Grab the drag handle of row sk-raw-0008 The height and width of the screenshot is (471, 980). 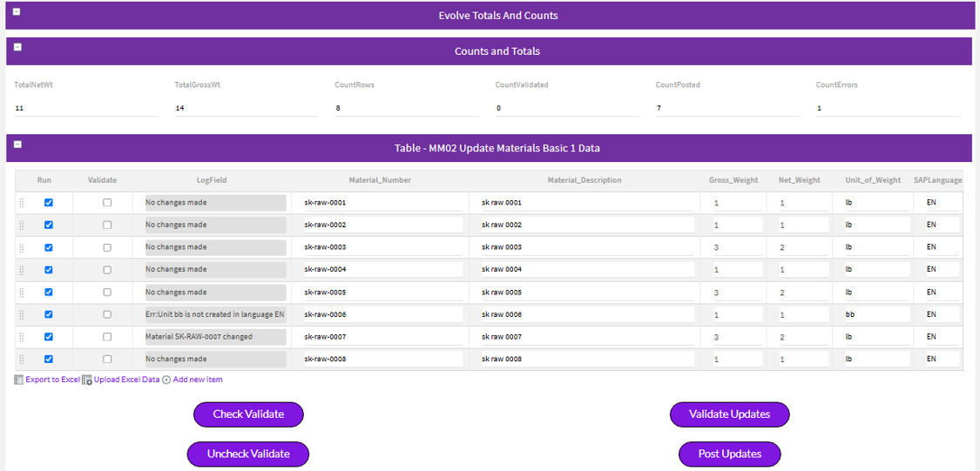[x=21, y=360]
